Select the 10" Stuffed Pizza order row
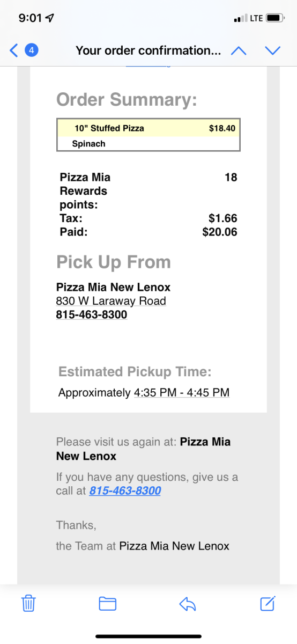Image resolution: width=297 pixels, height=644 pixels. click(x=148, y=128)
